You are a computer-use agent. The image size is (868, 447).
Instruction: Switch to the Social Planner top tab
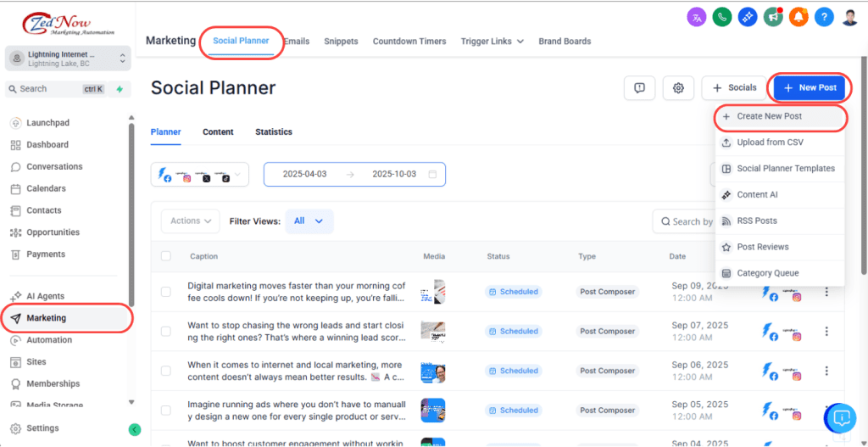(241, 41)
